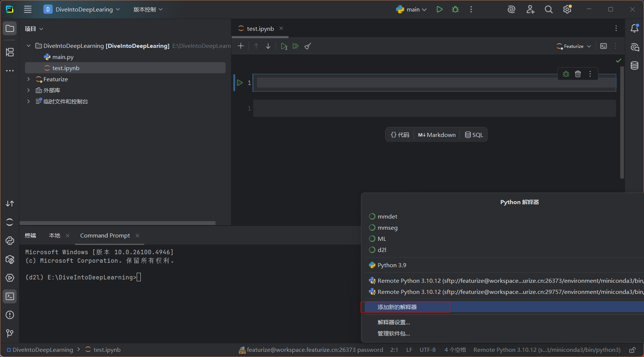The width and height of the screenshot is (644, 357).
Task: Run the main configuration
Action: (440, 9)
